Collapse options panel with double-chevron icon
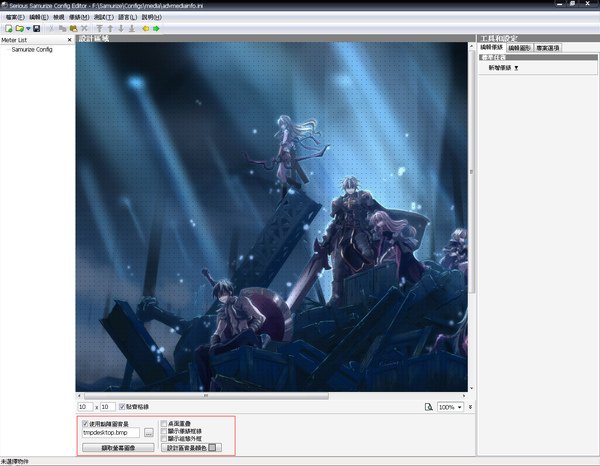Image resolution: width=600 pixels, height=466 pixels. [x=471, y=407]
